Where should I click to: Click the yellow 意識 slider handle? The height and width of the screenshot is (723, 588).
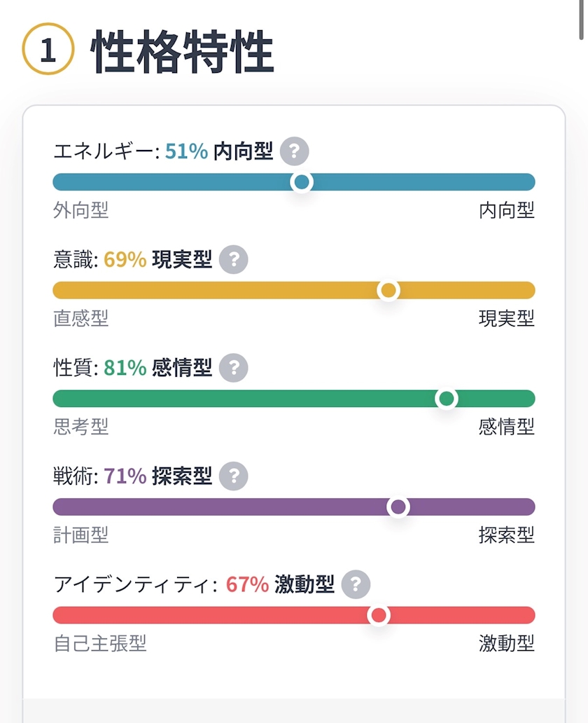(388, 290)
